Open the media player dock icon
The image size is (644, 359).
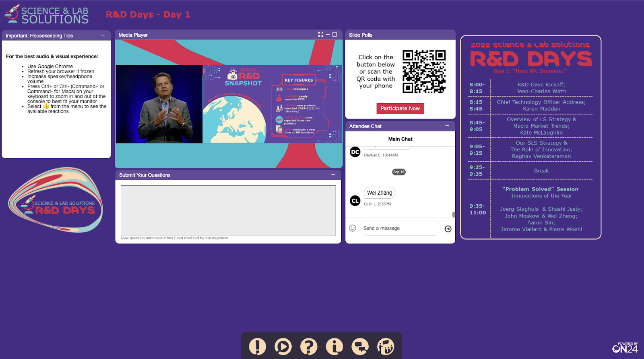pos(283,347)
